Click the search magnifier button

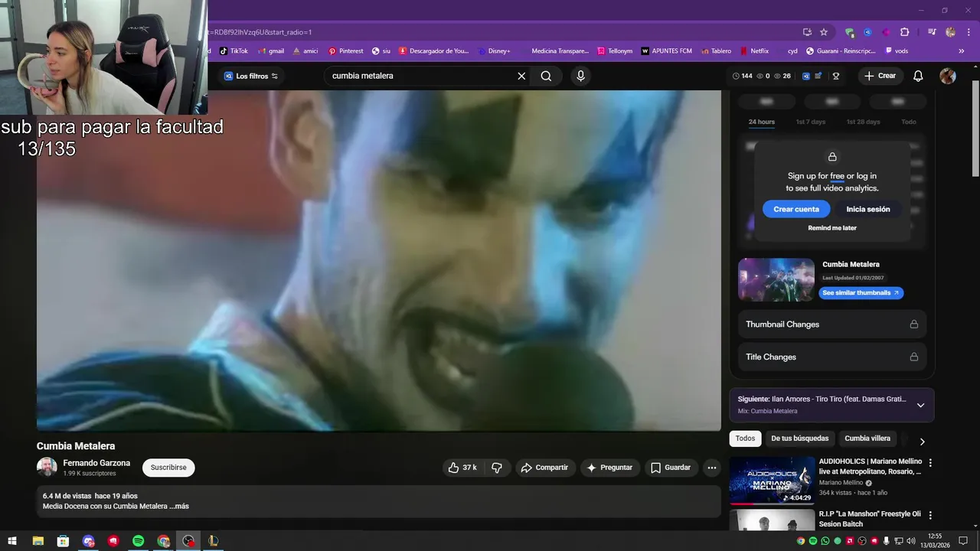click(x=546, y=76)
